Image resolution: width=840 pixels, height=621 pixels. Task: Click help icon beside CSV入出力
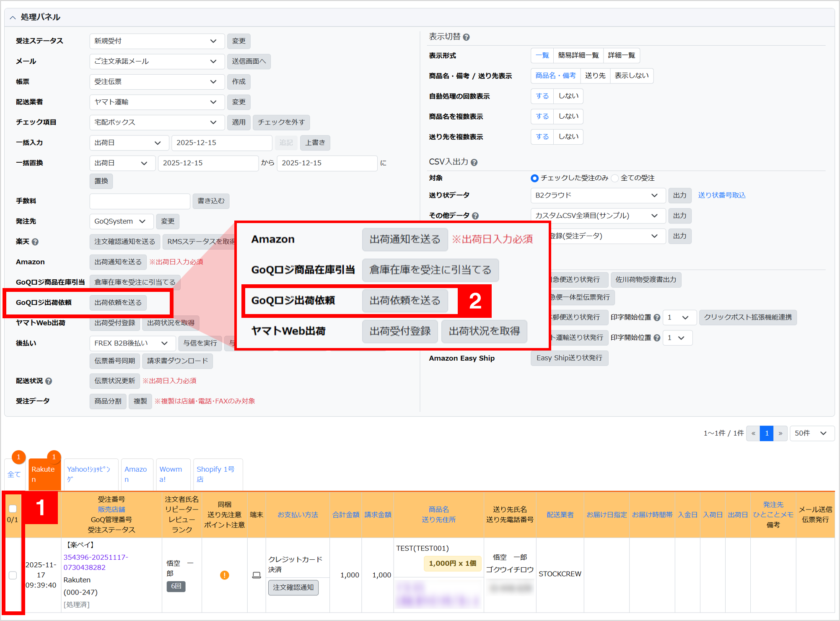[x=474, y=163]
